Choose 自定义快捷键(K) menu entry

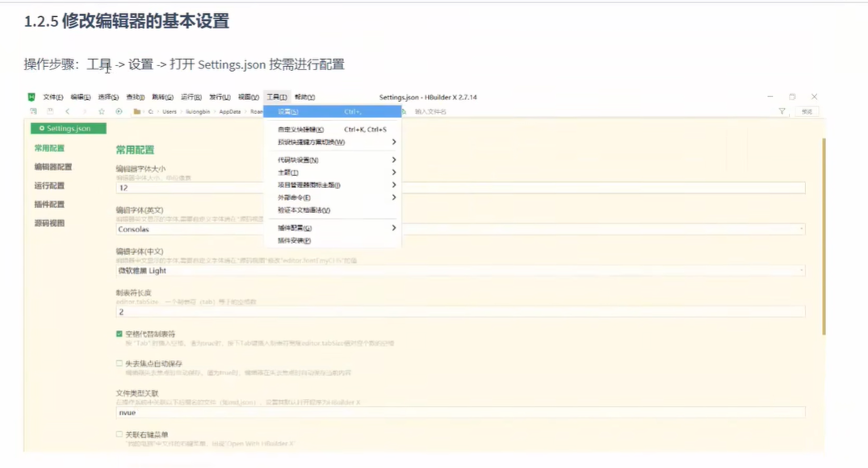coord(332,129)
